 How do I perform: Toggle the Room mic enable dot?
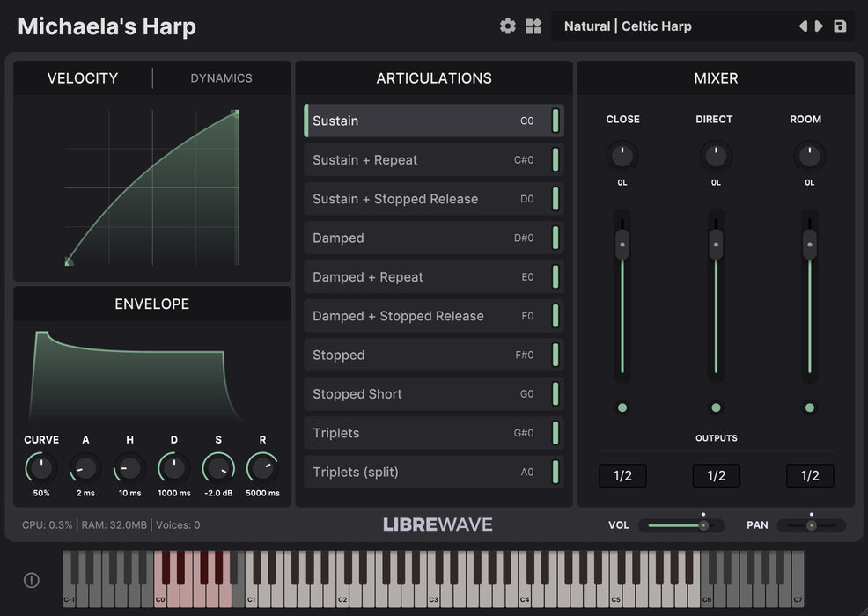tap(809, 407)
